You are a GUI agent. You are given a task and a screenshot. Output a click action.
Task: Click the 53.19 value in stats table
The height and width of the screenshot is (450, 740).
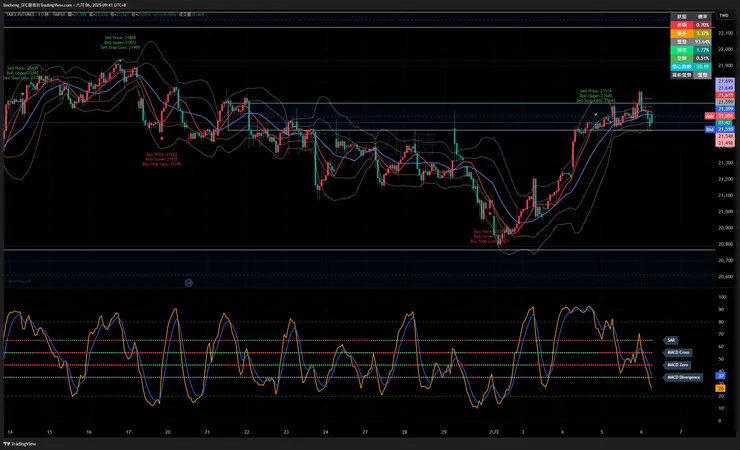[702, 67]
